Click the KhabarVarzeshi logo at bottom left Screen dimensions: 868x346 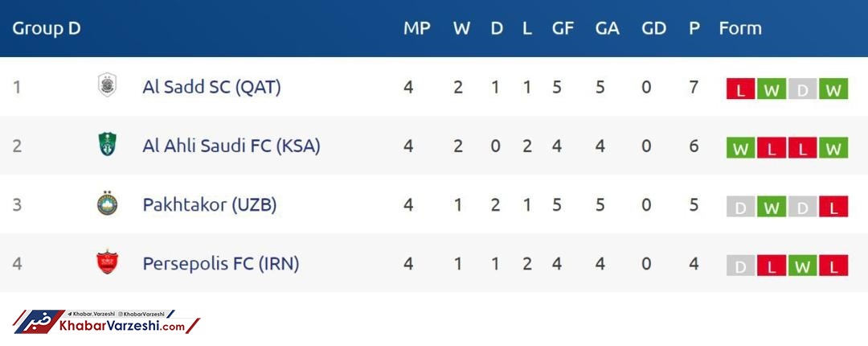tap(104, 322)
